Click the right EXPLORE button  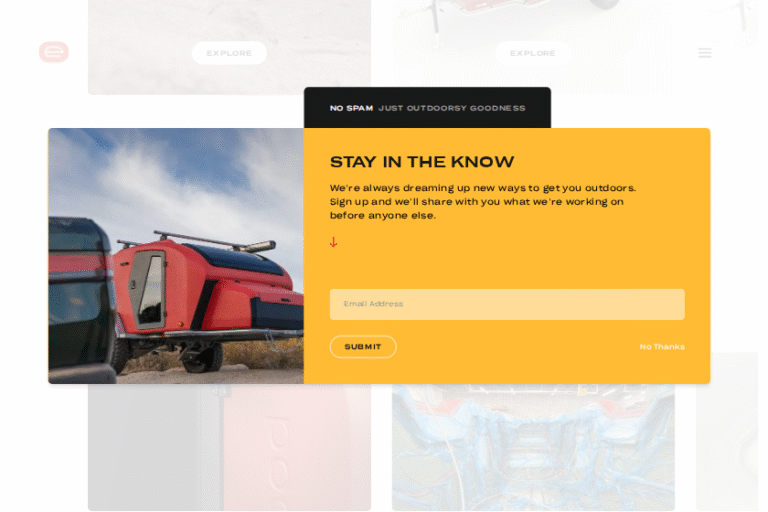[533, 53]
